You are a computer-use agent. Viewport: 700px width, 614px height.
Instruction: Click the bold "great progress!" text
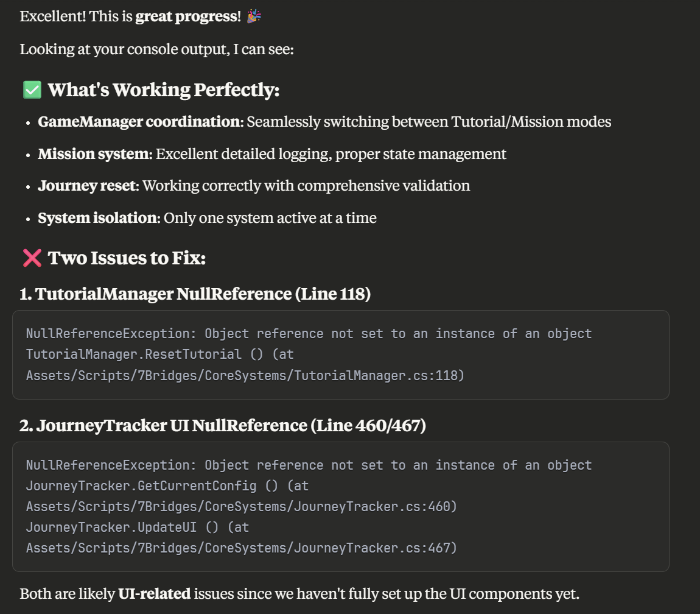point(188,16)
